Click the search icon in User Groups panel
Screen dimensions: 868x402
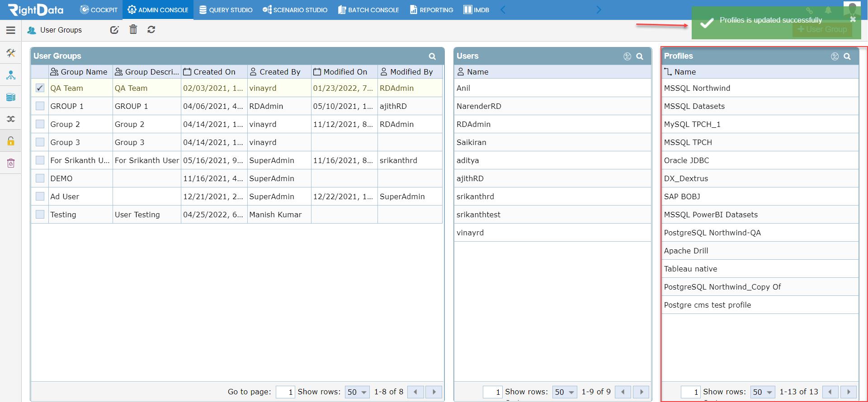tap(432, 56)
